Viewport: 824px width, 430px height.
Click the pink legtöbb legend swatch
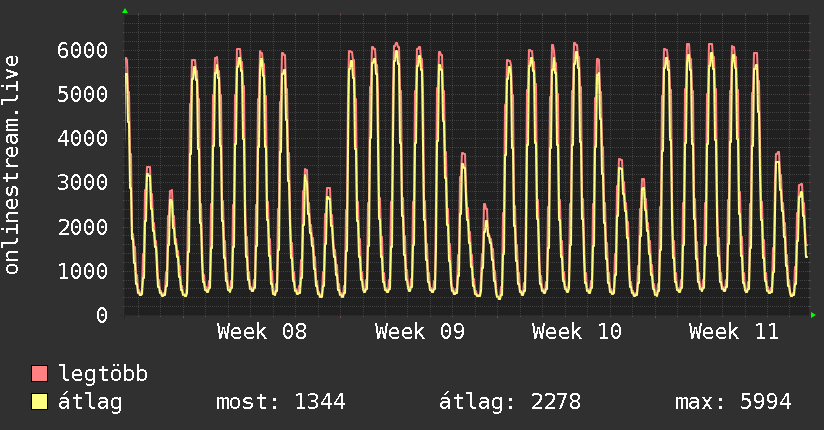[x=39, y=373]
